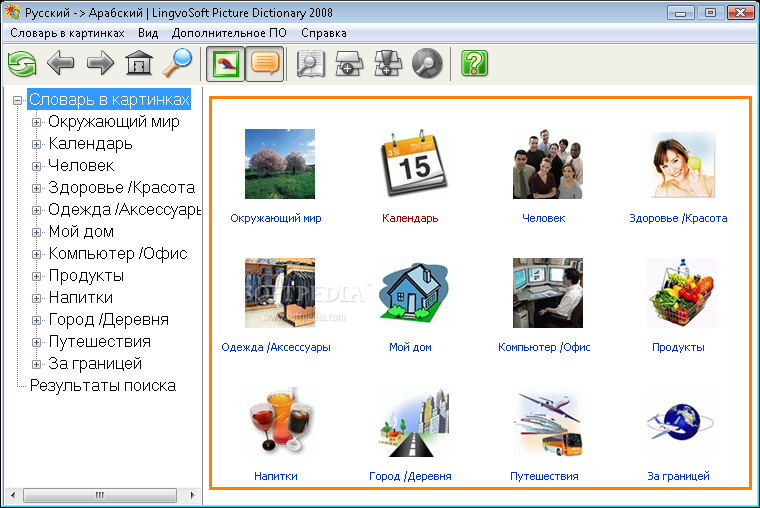The width and height of the screenshot is (760, 508).
Task: Open the Вид menu
Action: click(x=148, y=33)
